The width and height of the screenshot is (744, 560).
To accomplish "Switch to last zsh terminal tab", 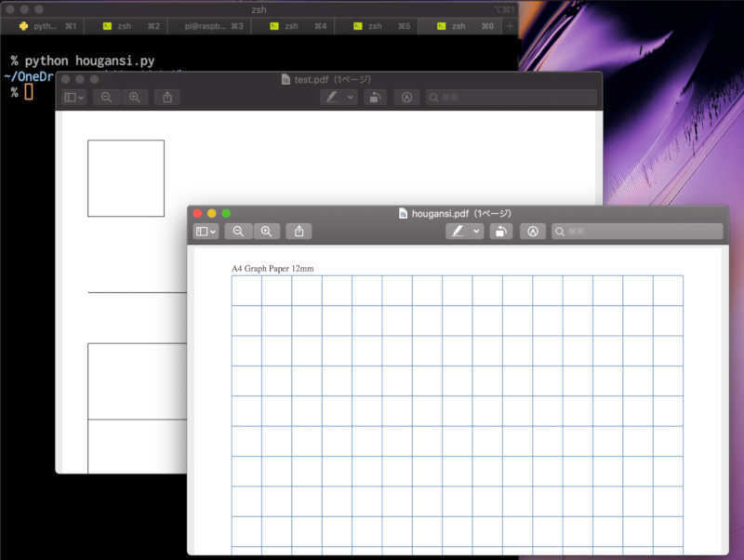I will [460, 26].
